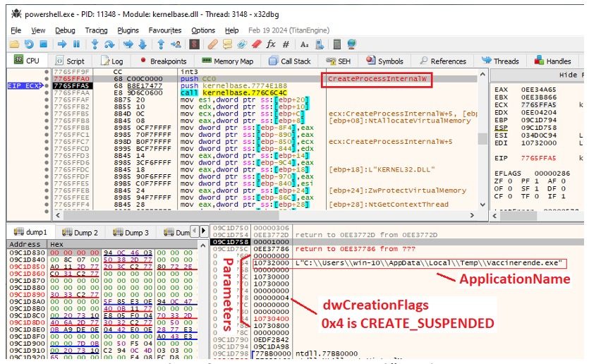Image resolution: width=589 pixels, height=364 pixels.
Task: Open the Options menu
Action: click(203, 30)
